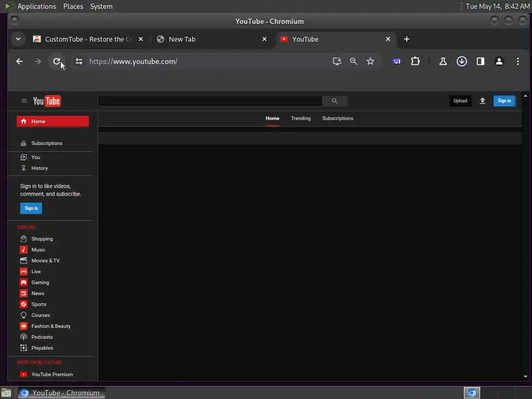532x399 pixels.
Task: Click the YouTube logo
Action: [x=47, y=101]
